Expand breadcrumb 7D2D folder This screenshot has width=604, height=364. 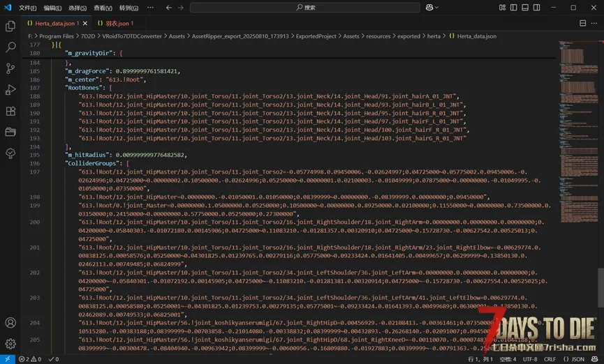(x=88, y=36)
